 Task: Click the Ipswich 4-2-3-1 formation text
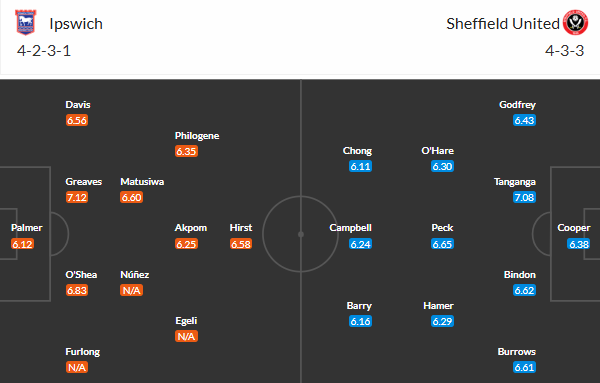coord(44,51)
